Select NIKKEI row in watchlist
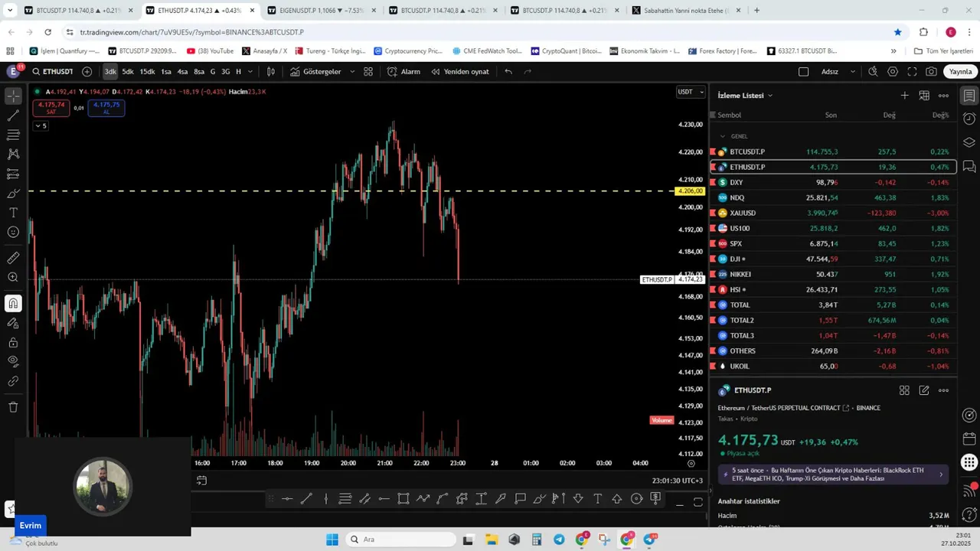 click(833, 274)
